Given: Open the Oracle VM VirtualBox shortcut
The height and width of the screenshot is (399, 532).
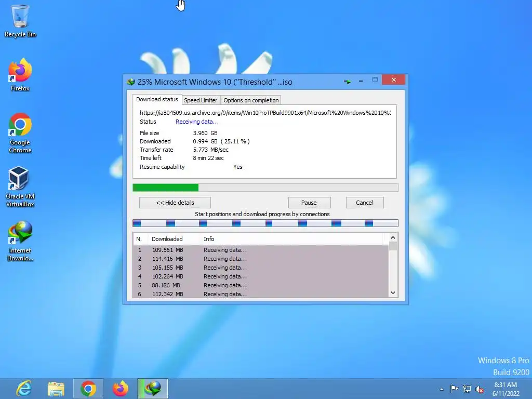Looking at the screenshot, I should pos(20,187).
